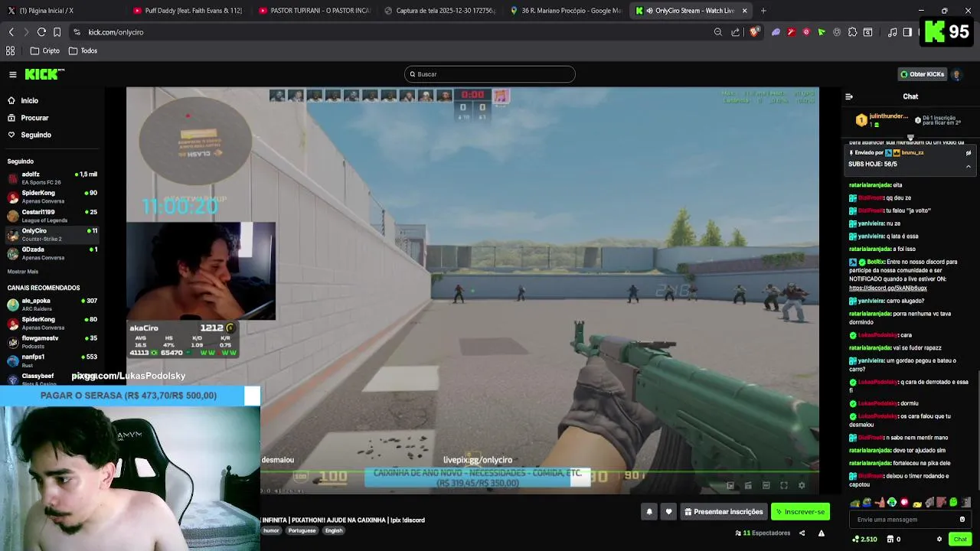This screenshot has width=980, height=551.
Task: Open Seguindo in sidebar
Action: click(30, 135)
